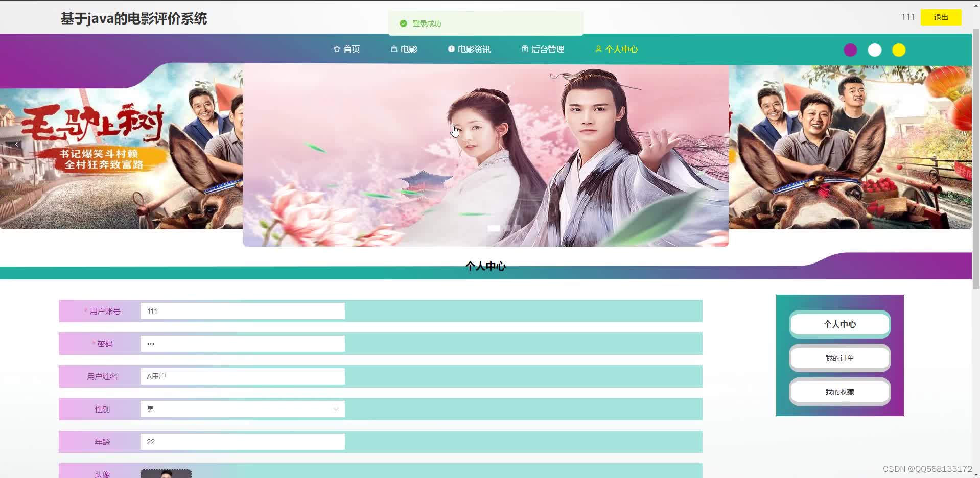980x478 pixels.
Task: Select 个人中心 in the top navigation
Action: (617, 49)
